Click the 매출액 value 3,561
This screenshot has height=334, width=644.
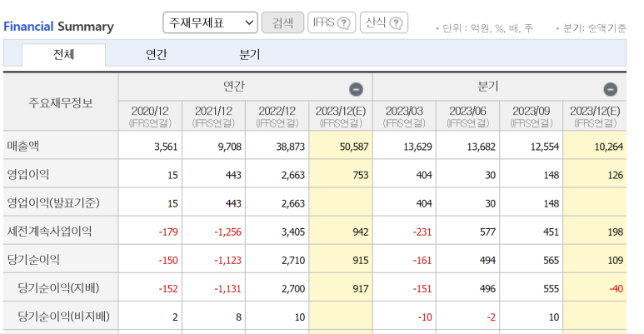click(166, 147)
